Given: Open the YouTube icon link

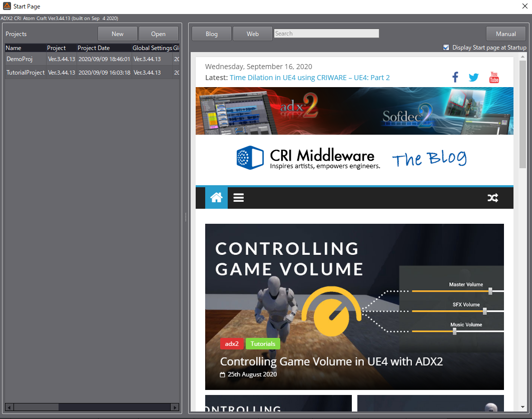Looking at the screenshot, I should 494,77.
